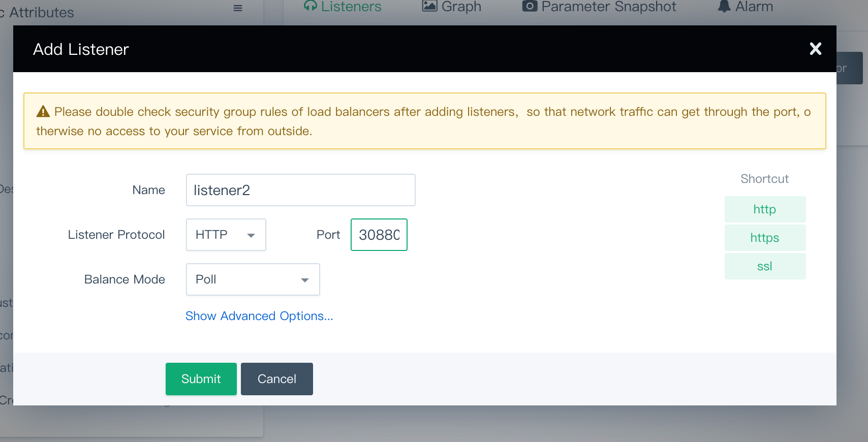This screenshot has height=442, width=868.
Task: Pick the https shortcut
Action: (x=765, y=238)
